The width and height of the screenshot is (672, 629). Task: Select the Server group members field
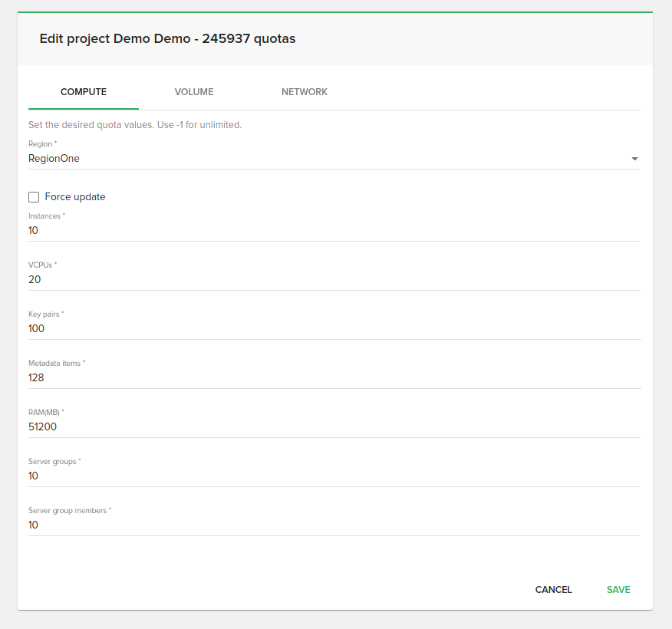(334, 525)
